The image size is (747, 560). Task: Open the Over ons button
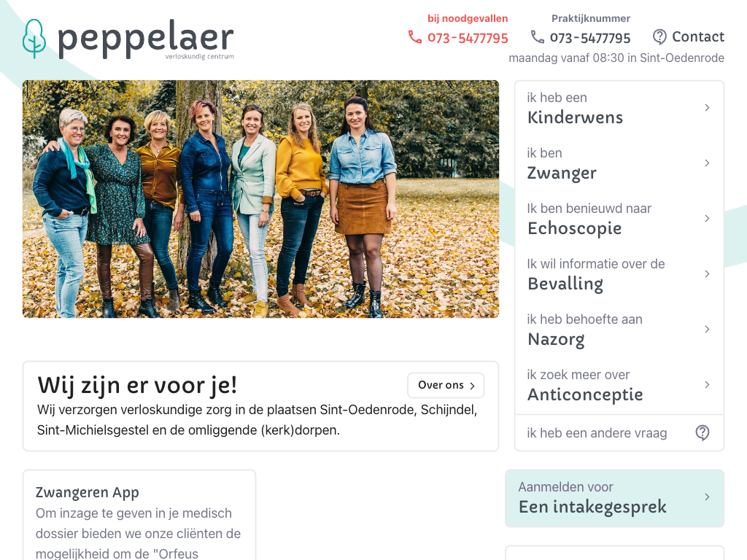tap(446, 385)
